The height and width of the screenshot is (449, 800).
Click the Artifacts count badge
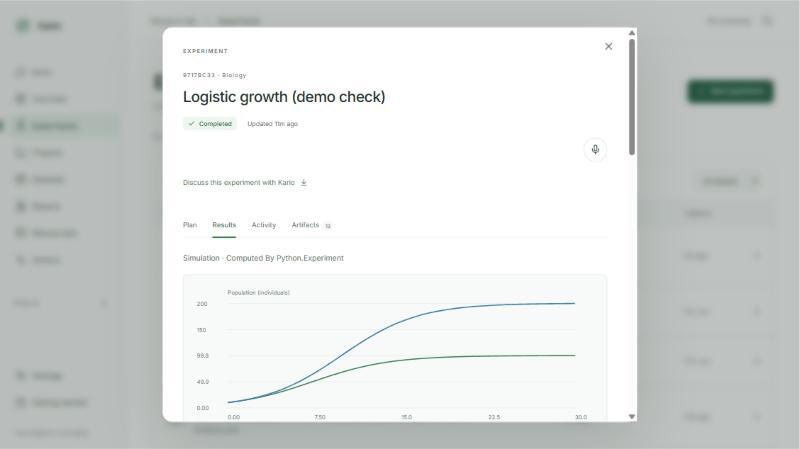328,226
